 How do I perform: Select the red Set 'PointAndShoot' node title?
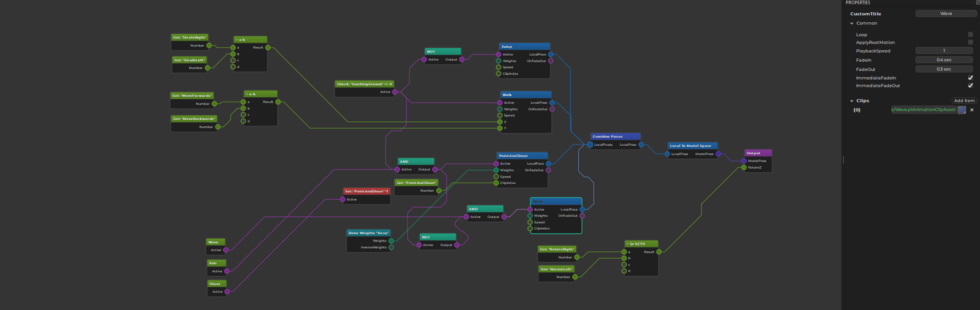(366, 191)
